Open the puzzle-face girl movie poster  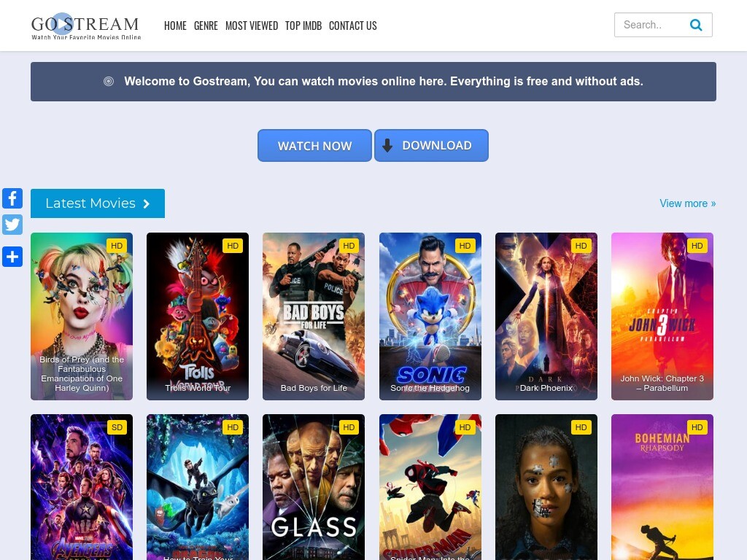click(x=546, y=487)
